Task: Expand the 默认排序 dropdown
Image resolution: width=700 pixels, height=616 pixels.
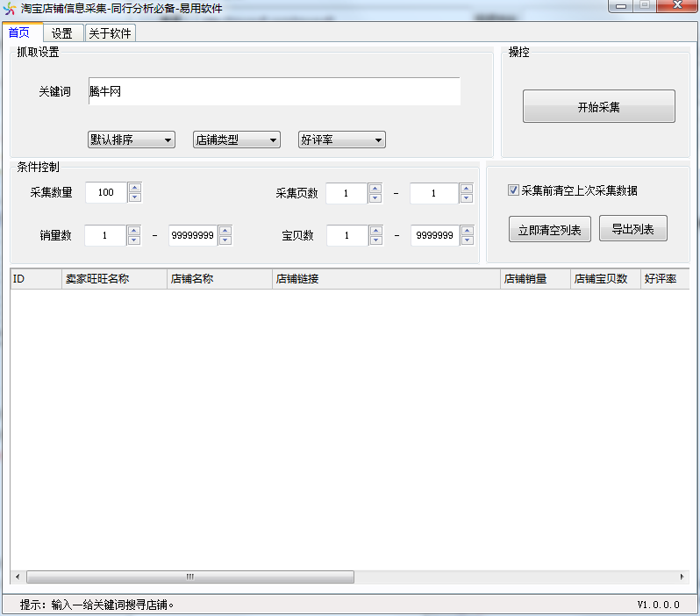Action: coord(132,140)
